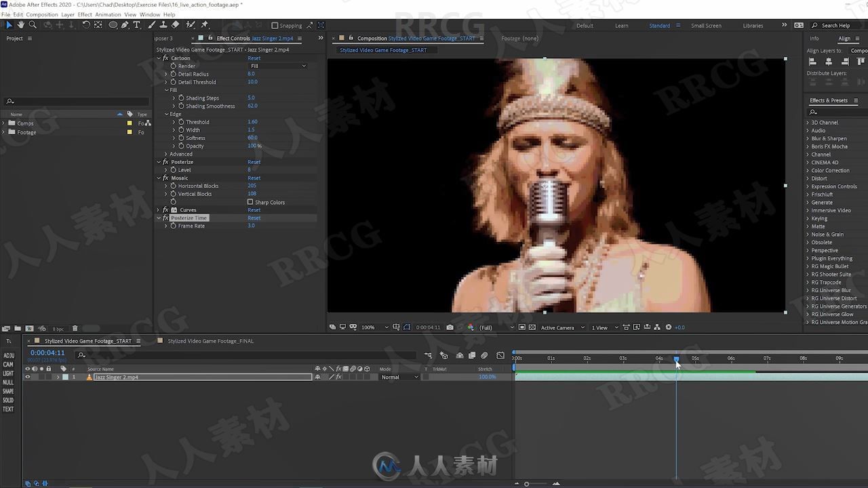Create a new folder in Project panel
The height and width of the screenshot is (488, 868).
18,329
